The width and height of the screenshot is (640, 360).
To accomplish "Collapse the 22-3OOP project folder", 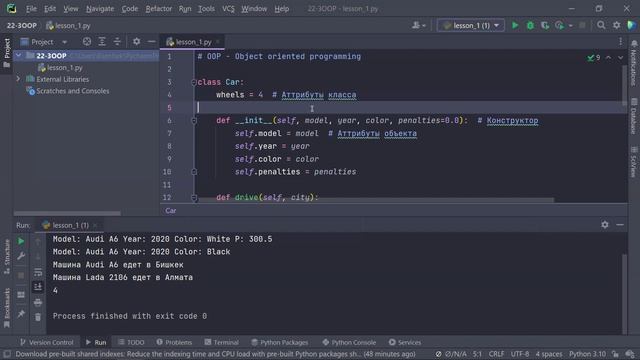I will click(x=18, y=56).
